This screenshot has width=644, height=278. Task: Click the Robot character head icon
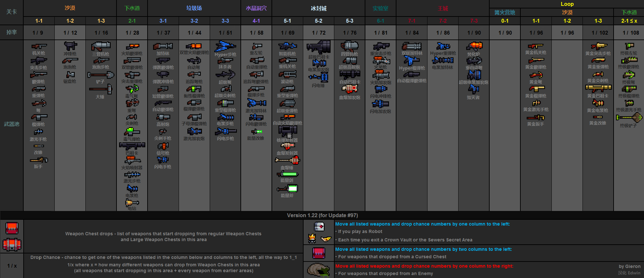coord(319,227)
